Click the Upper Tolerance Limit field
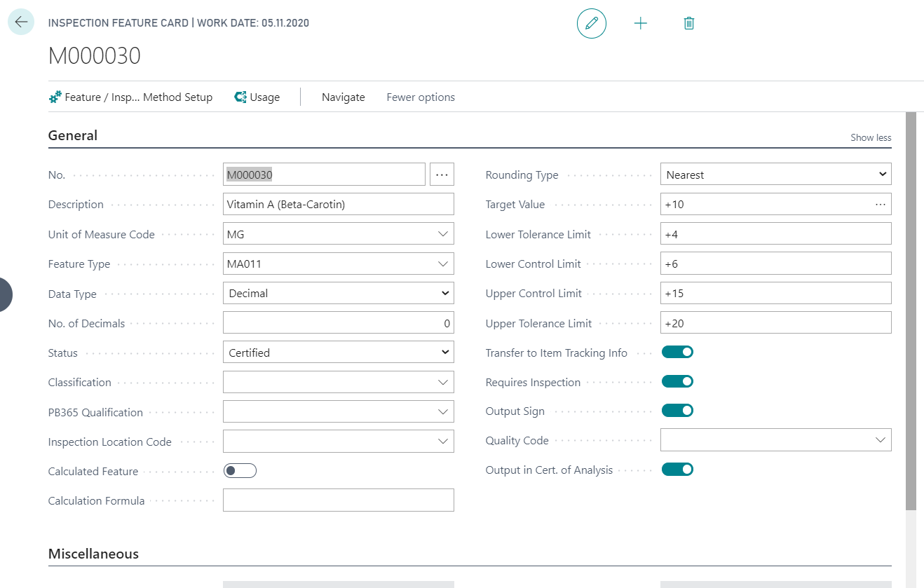 (x=776, y=323)
